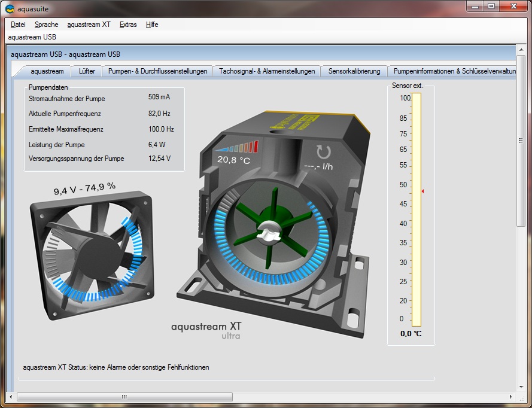Click the aquasuite app icon in title bar

pos(10,9)
